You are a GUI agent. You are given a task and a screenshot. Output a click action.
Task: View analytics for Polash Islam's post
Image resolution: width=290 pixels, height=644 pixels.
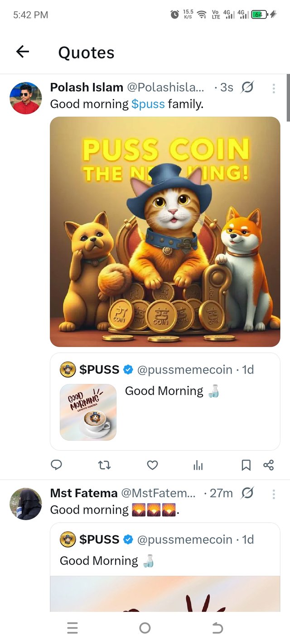coord(198,465)
